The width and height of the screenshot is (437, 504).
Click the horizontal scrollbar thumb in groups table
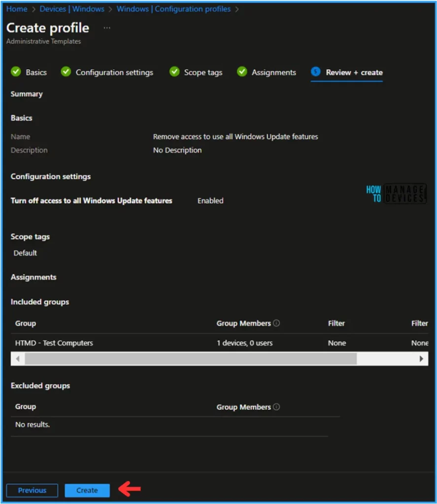coord(191,358)
